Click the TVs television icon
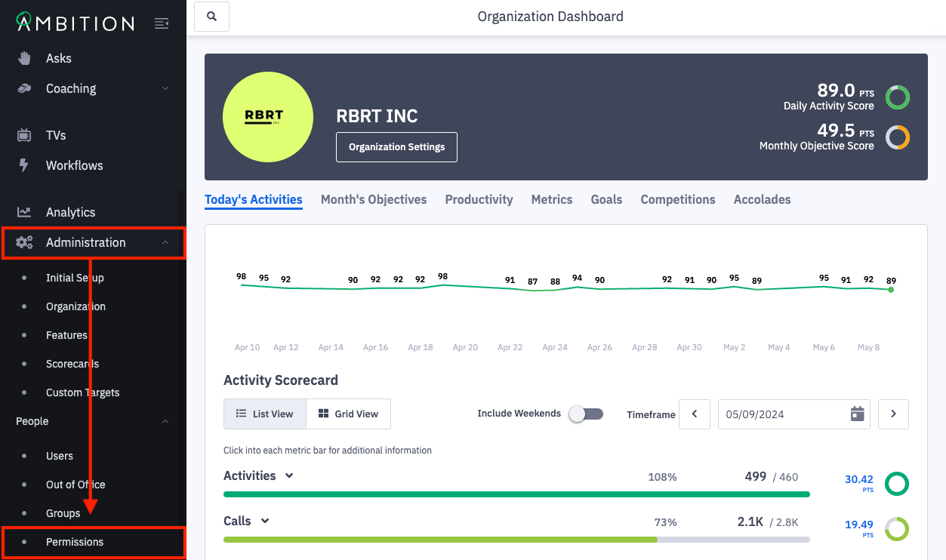The width and height of the screenshot is (946, 560). pos(24,135)
